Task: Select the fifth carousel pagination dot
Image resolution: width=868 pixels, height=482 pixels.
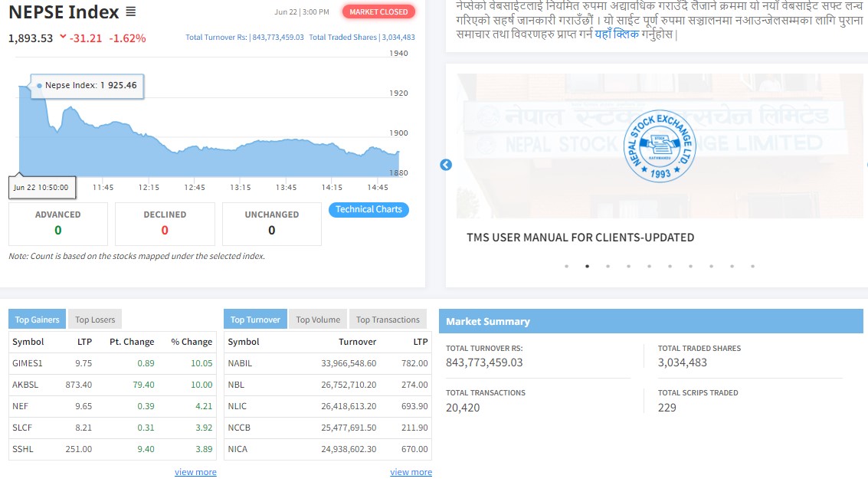Action: click(x=650, y=267)
